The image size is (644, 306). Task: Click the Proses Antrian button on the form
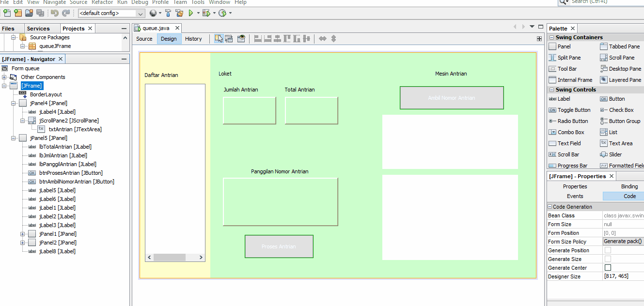pos(279,246)
